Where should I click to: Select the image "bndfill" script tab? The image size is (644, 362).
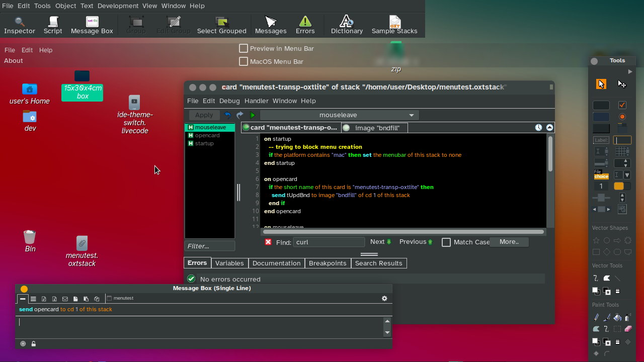click(374, 128)
